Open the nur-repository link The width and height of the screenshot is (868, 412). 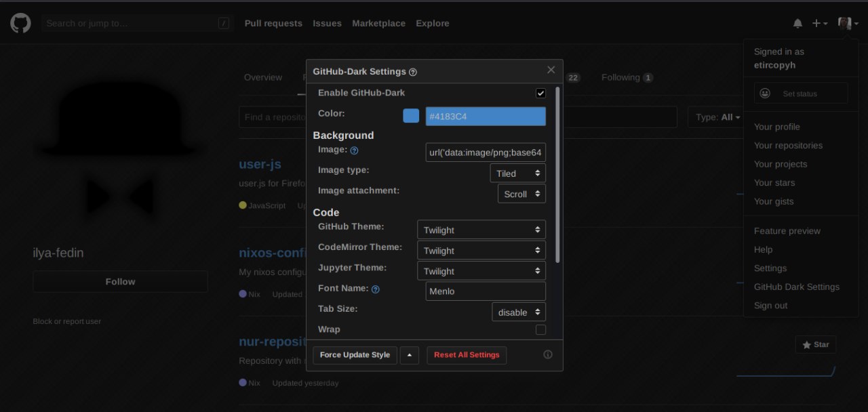[273, 342]
